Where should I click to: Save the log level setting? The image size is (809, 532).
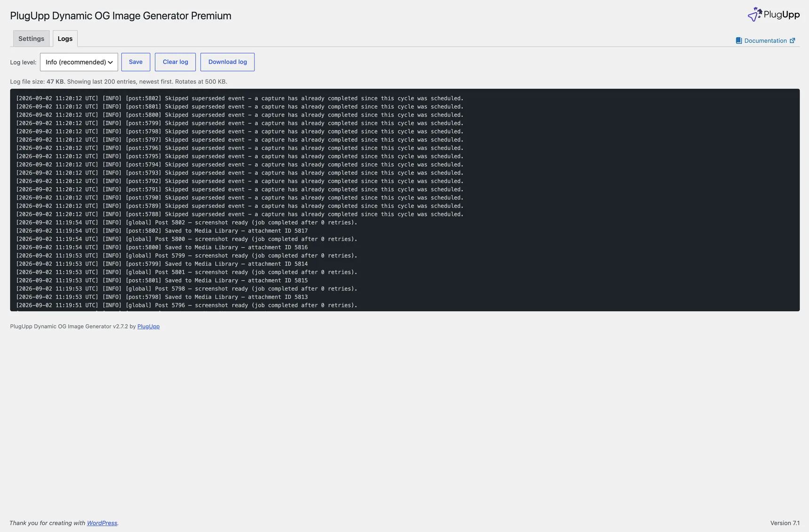pyautogui.click(x=135, y=62)
